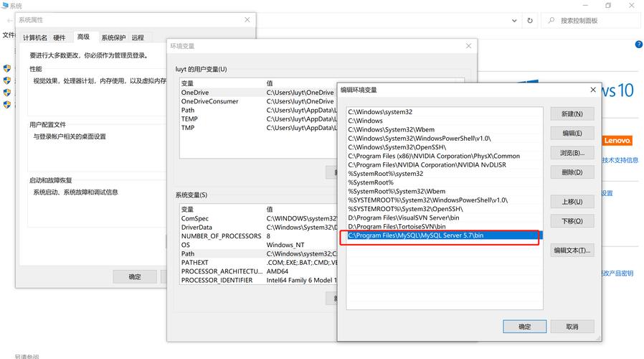Open the 文件 menu in System window
This screenshot has height=359, width=644.
click(9, 35)
